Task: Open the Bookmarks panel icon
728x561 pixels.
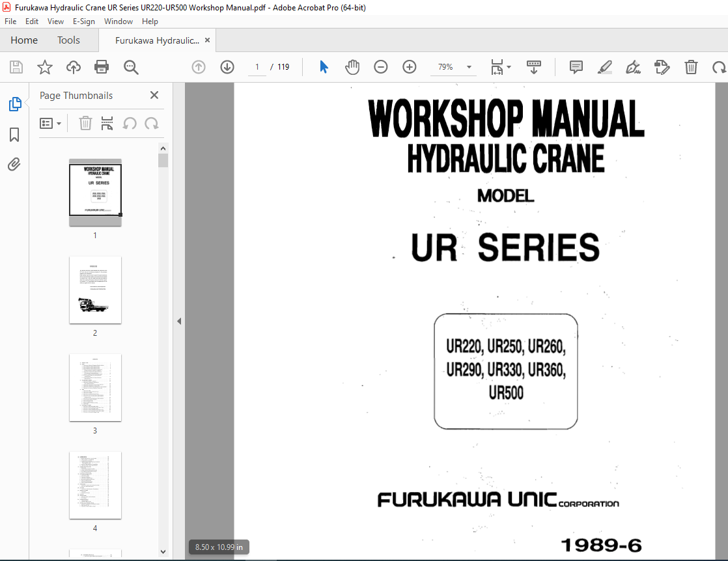Action: [x=14, y=135]
